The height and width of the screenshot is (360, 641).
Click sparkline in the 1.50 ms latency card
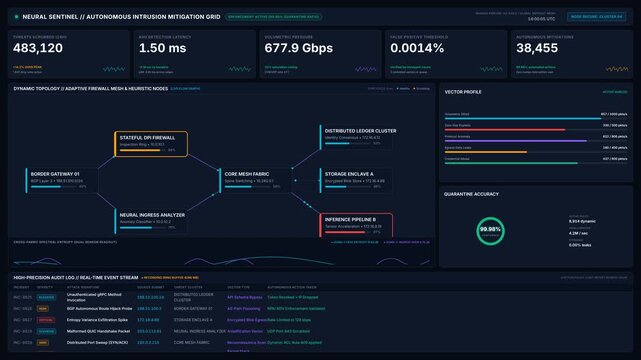[240, 69]
